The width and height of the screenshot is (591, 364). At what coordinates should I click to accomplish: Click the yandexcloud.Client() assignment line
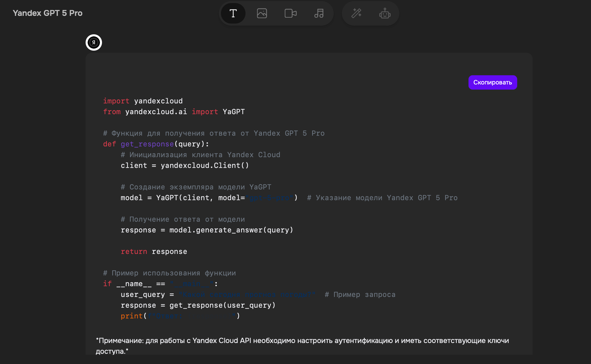[x=185, y=166]
